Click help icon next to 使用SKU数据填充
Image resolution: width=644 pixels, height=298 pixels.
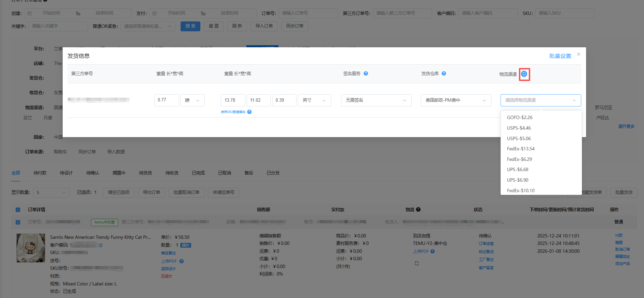[249, 112]
